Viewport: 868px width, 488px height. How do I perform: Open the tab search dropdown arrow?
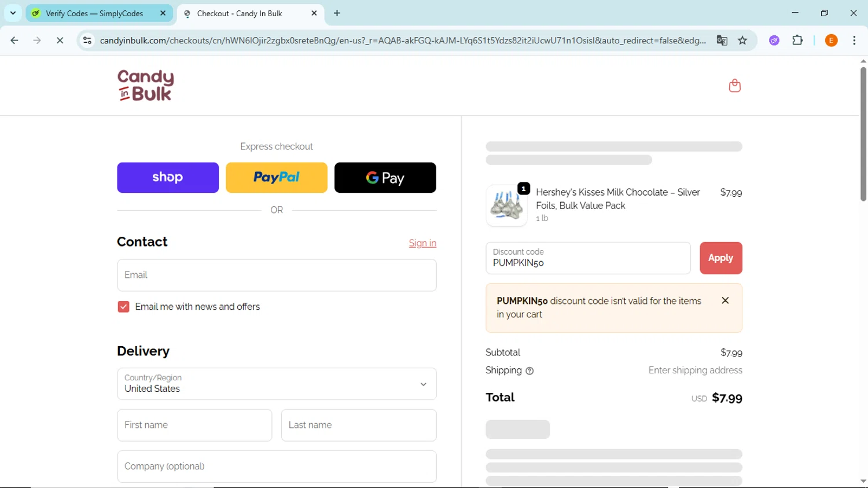tap(13, 13)
